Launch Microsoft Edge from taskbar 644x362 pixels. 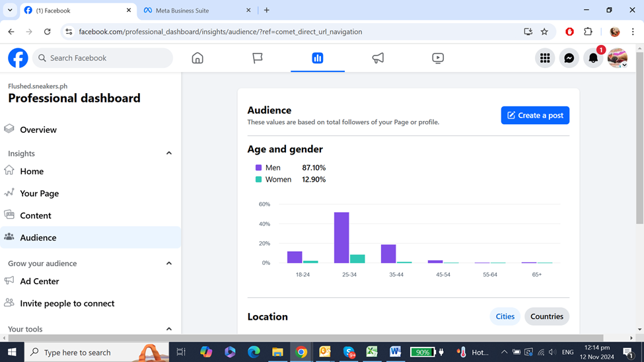[254, 352]
